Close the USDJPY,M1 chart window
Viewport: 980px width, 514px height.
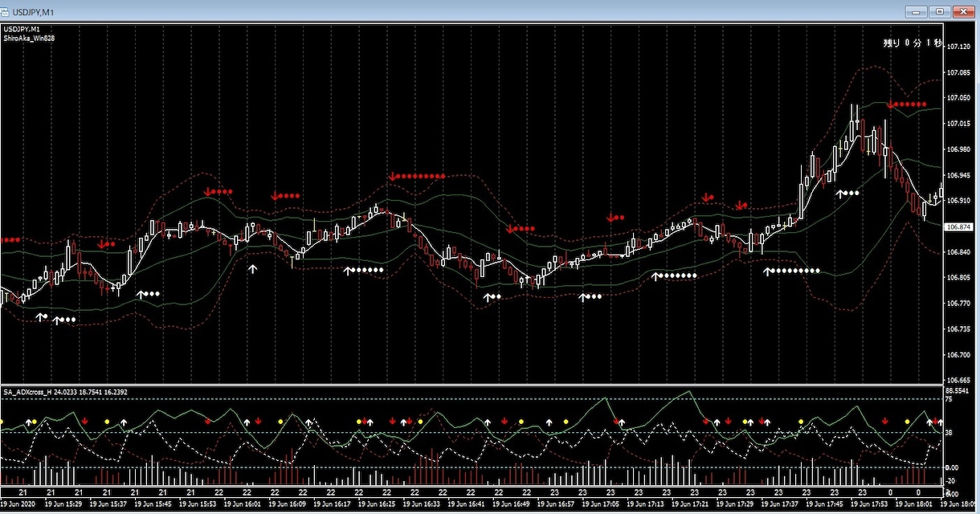pyautogui.click(x=962, y=11)
